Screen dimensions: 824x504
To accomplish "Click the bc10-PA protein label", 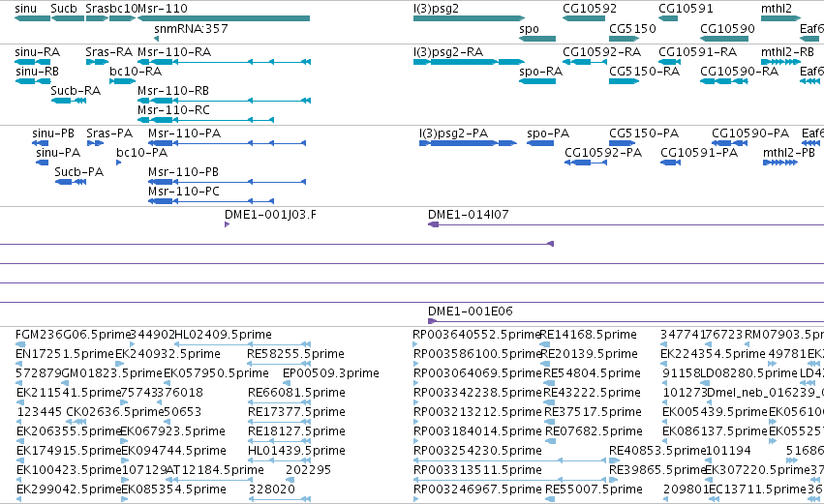I will pos(141,153).
